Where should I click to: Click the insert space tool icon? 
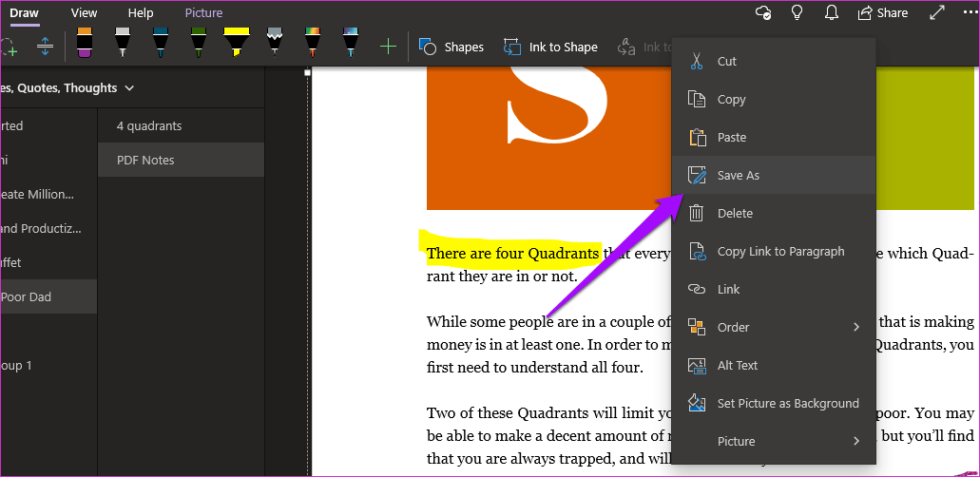click(45, 47)
